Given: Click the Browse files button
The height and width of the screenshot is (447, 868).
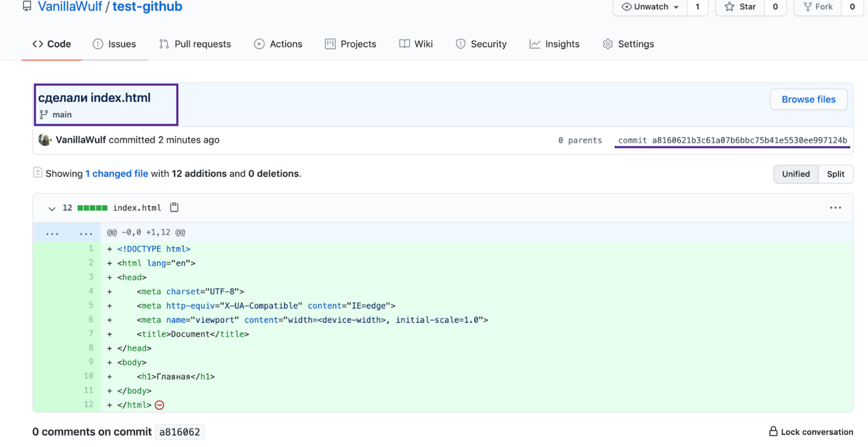Looking at the screenshot, I should coord(809,99).
